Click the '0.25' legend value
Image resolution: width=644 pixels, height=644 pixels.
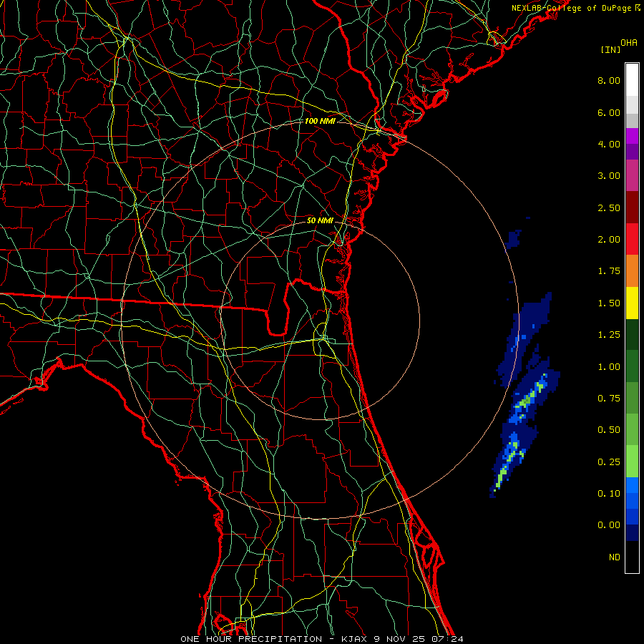click(x=609, y=462)
